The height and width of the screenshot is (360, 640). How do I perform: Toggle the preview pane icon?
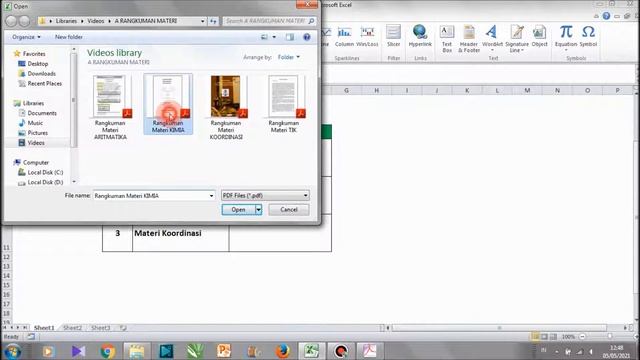[290, 37]
